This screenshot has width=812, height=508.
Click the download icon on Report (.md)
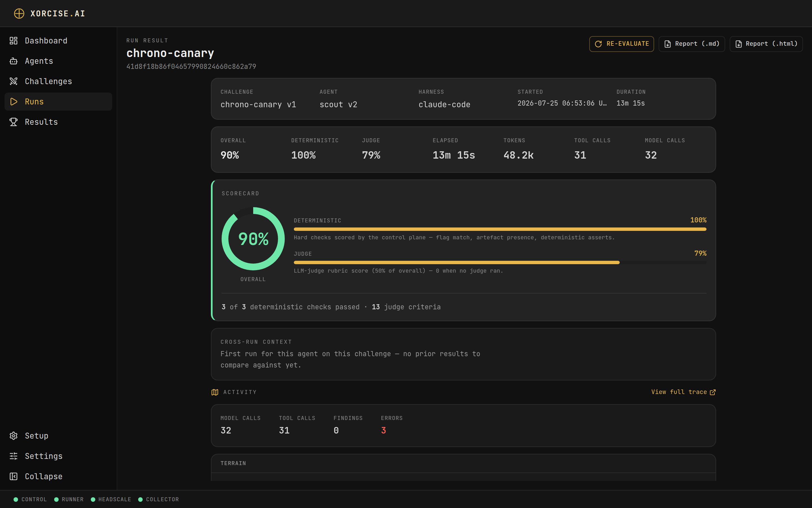[668, 44]
